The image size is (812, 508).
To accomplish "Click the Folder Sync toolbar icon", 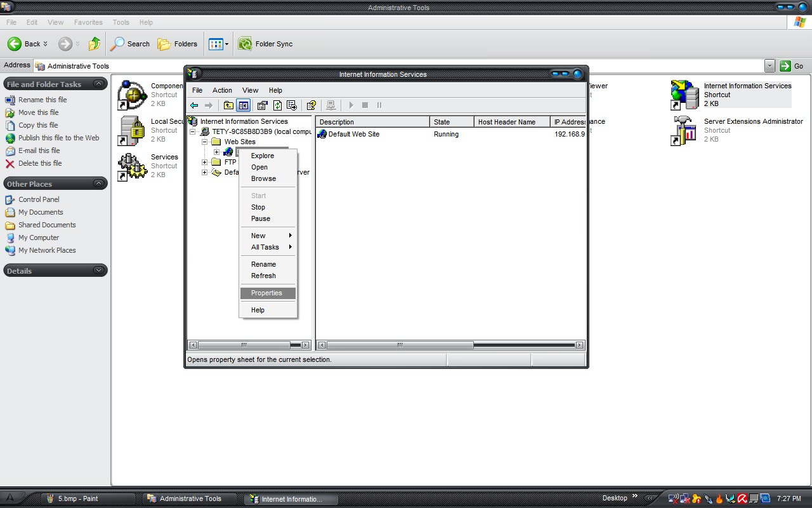I will 245,44.
